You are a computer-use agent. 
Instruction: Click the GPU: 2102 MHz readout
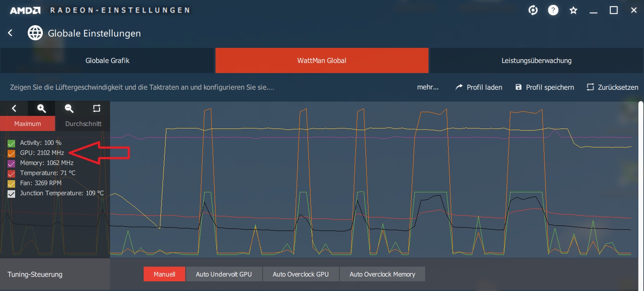click(42, 153)
